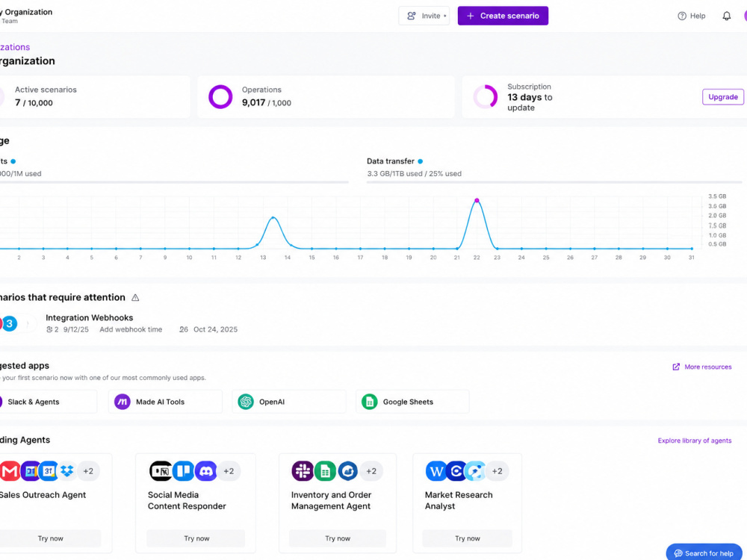
Task: Click the Sales Outreach Agent title
Action: 43,495
